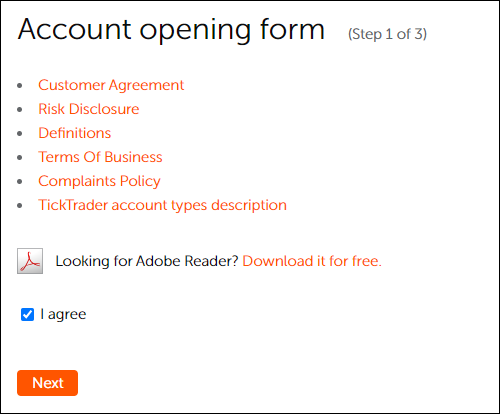View the Definitions document

[x=75, y=133]
